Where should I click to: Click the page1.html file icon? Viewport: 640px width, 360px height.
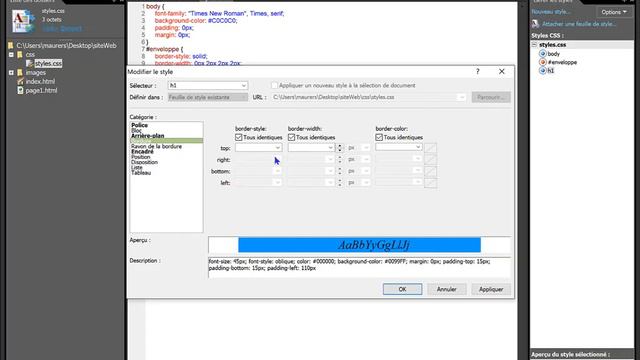pyautogui.click(x=20, y=91)
